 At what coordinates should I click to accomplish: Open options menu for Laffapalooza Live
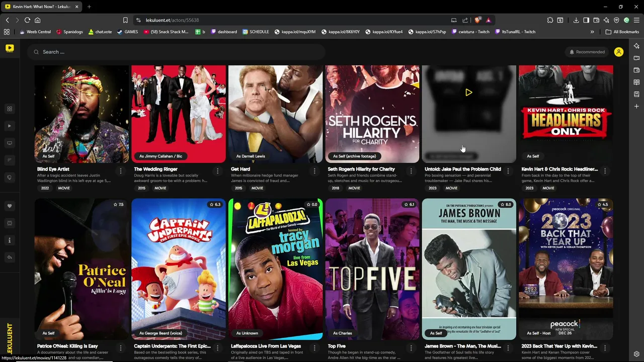(x=314, y=348)
